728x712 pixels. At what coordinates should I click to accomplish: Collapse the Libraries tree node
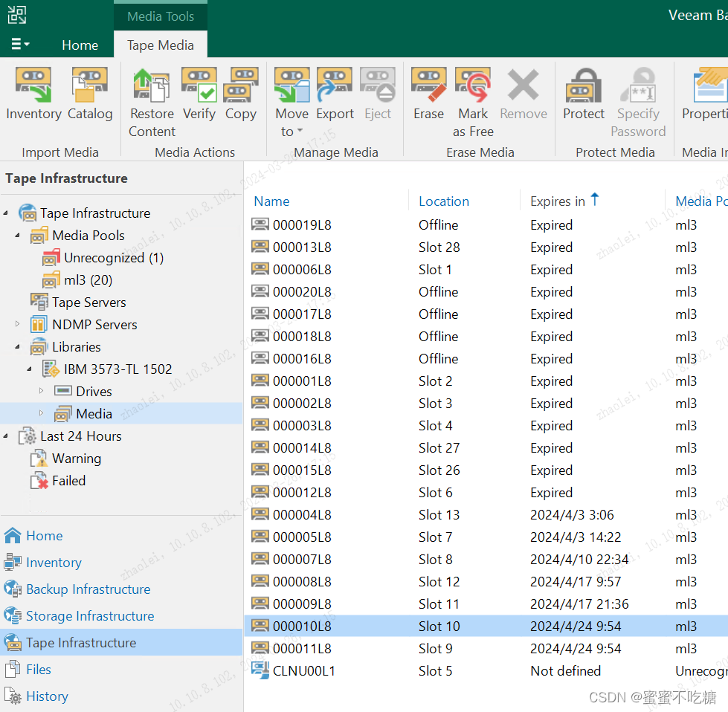[x=17, y=347]
